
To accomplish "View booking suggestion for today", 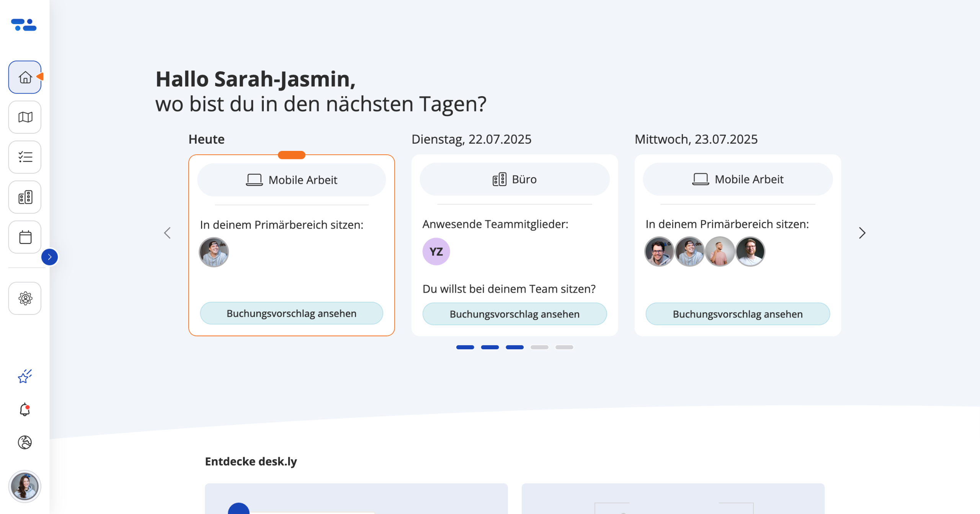I will [x=291, y=313].
